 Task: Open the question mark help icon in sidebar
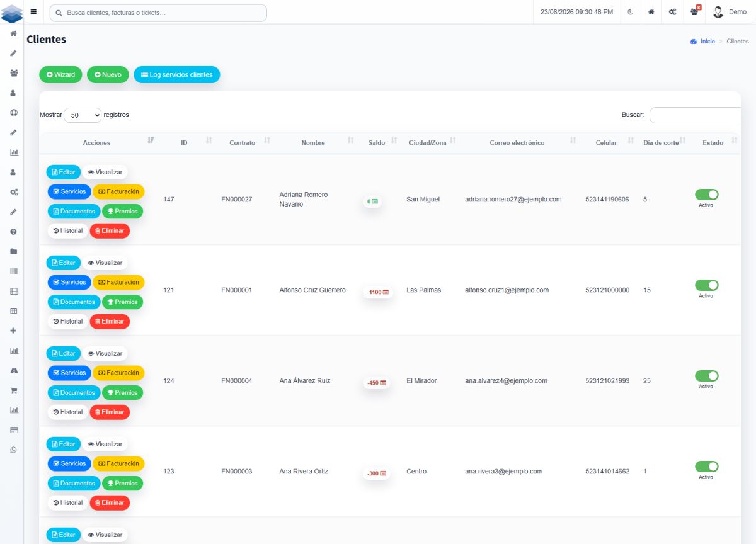coord(13,232)
